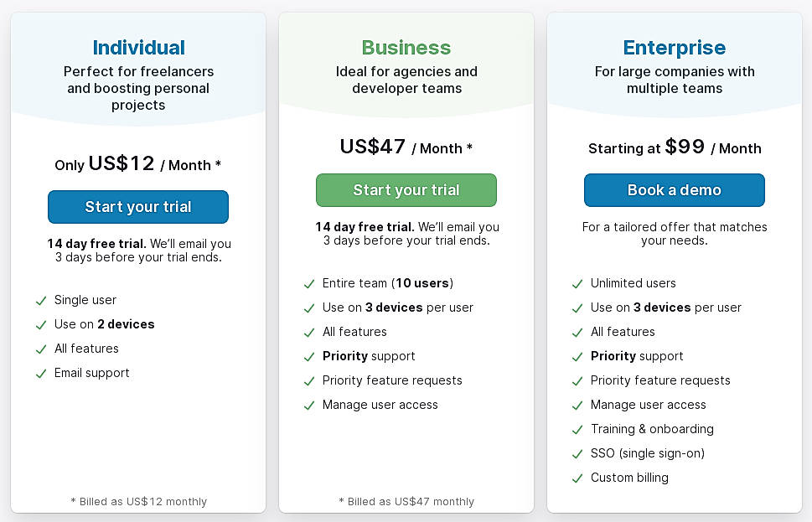This screenshot has height=522, width=812.
Task: Click the checkmark next to SSO (single sign-on)
Action: [x=577, y=454]
